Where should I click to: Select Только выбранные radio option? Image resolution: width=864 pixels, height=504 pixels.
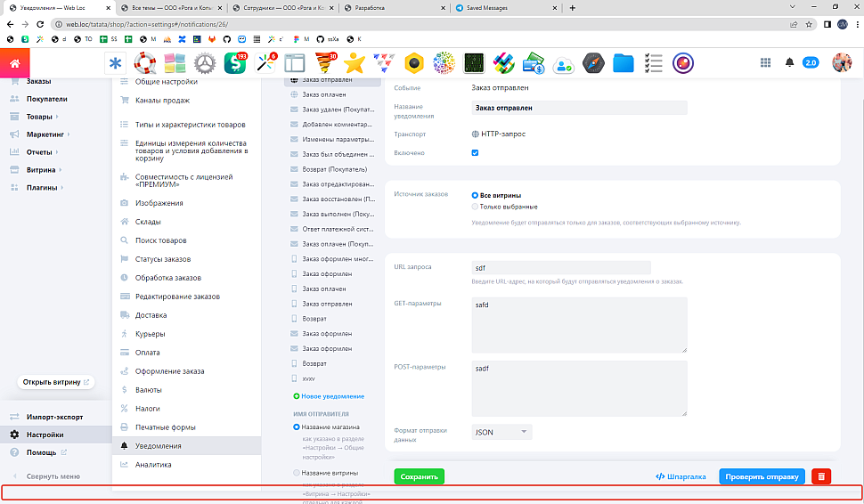click(475, 207)
